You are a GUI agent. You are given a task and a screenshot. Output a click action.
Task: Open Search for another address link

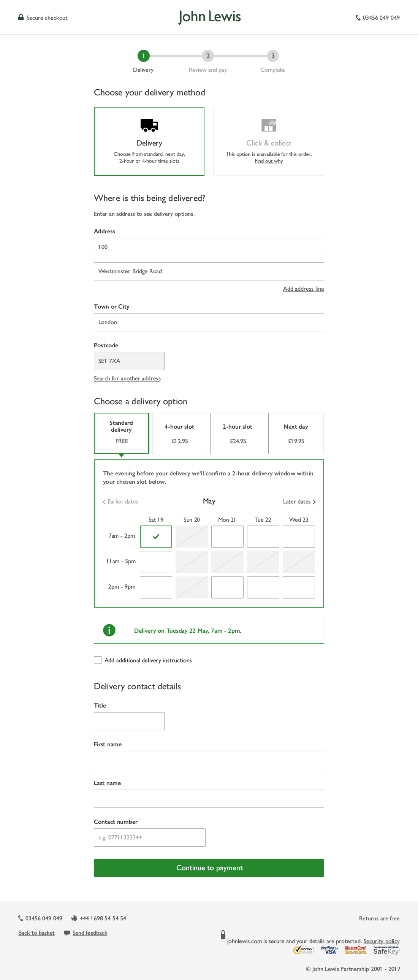(x=127, y=378)
